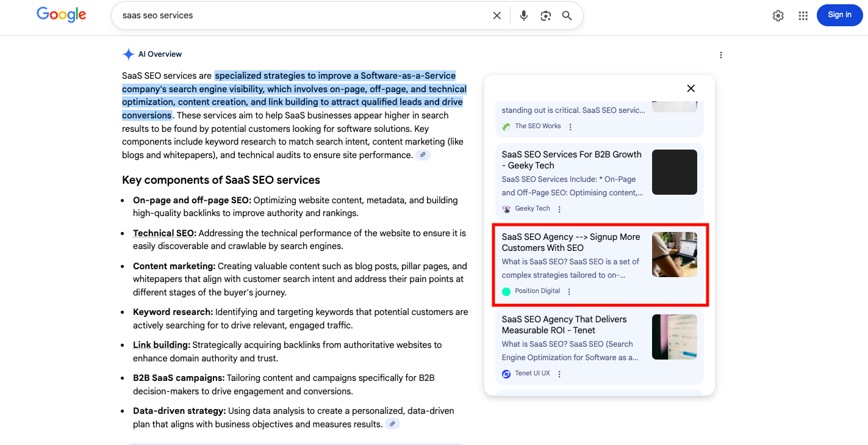Open the options menu for the Tenet UI UX source
The width and height of the screenshot is (868, 445).
click(x=559, y=373)
